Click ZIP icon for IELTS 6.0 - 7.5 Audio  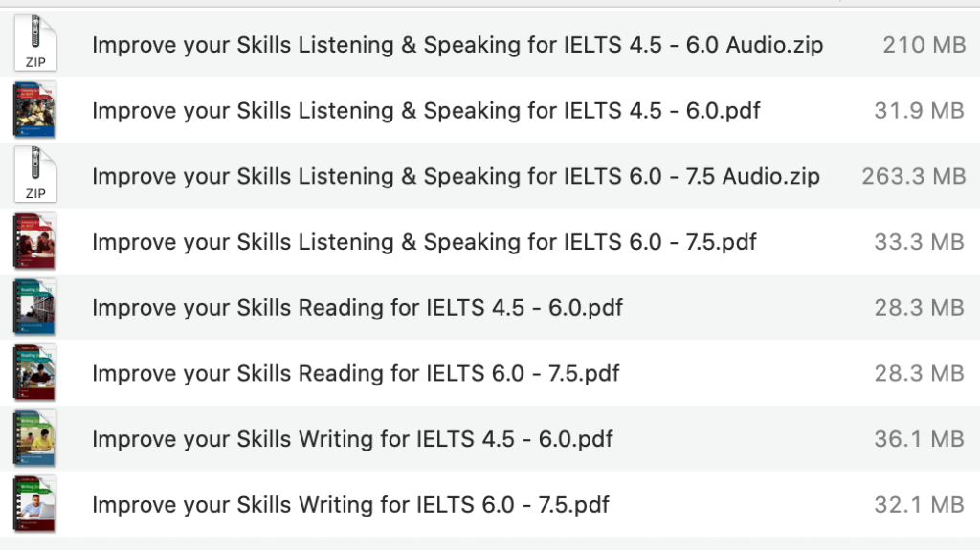[35, 176]
